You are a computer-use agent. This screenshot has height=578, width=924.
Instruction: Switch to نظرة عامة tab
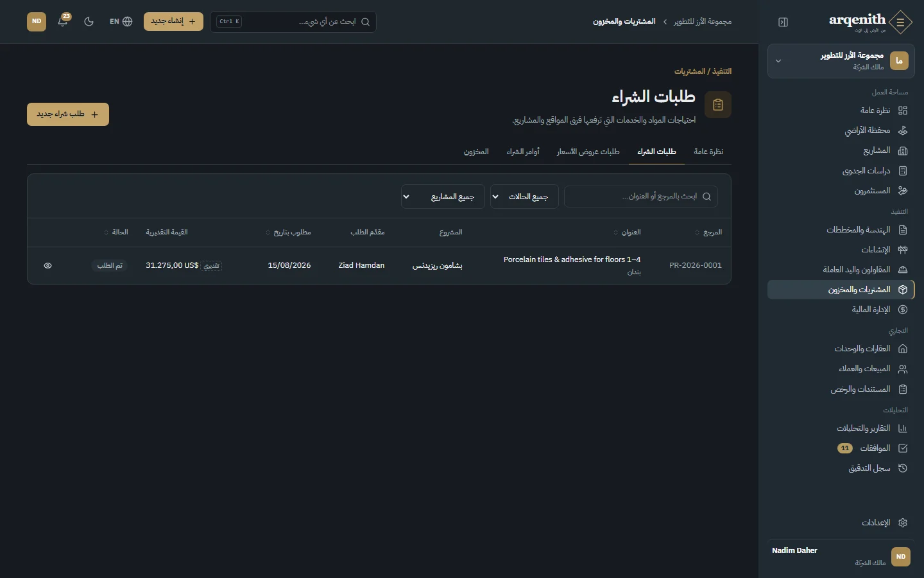[x=708, y=152]
